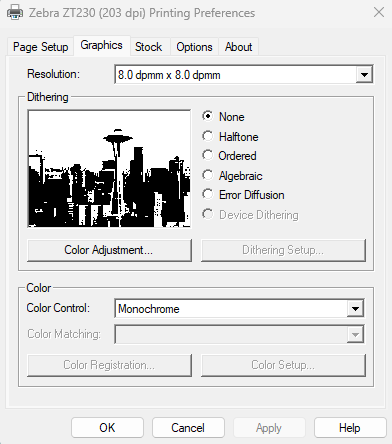Click the dithering skyline preview image
The image size is (392, 444).
pyautogui.click(x=109, y=169)
